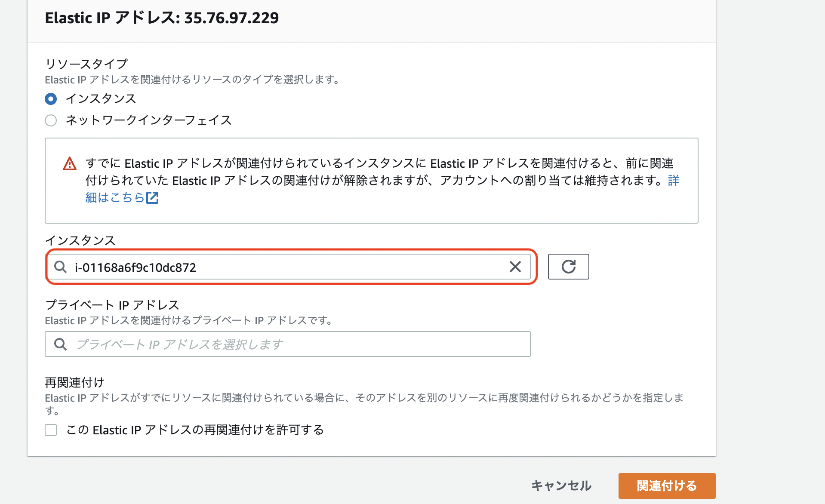The image size is (825, 504).
Task: Refresh the instance list
Action: point(568,267)
